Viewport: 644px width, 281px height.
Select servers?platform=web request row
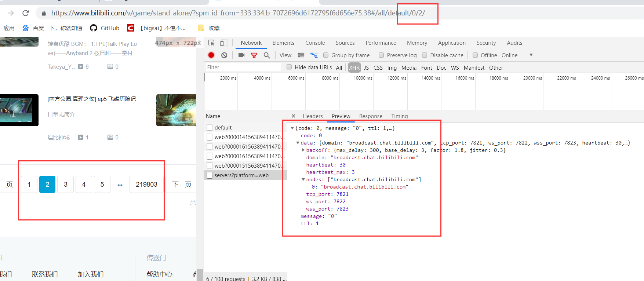(245, 175)
